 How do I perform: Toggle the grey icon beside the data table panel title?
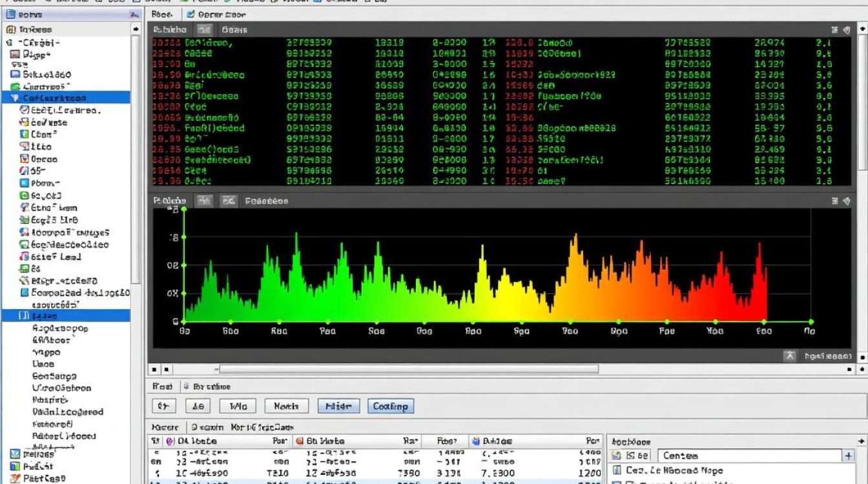pos(204,30)
